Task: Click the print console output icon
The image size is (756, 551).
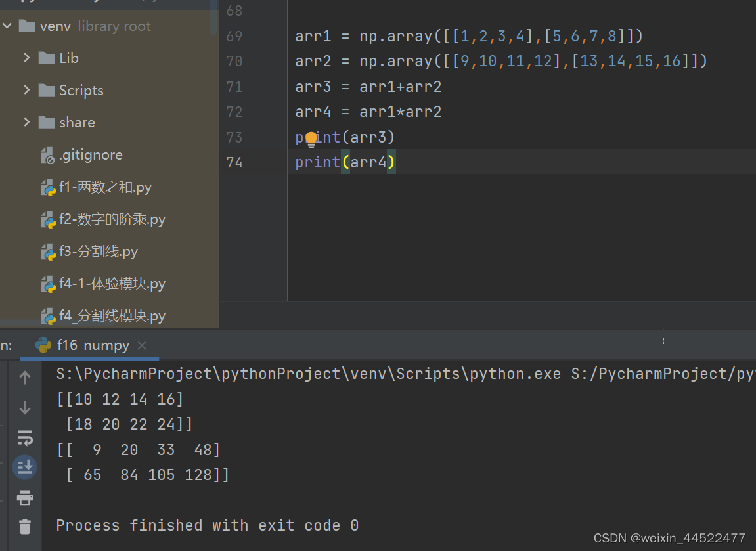Action: [25, 498]
